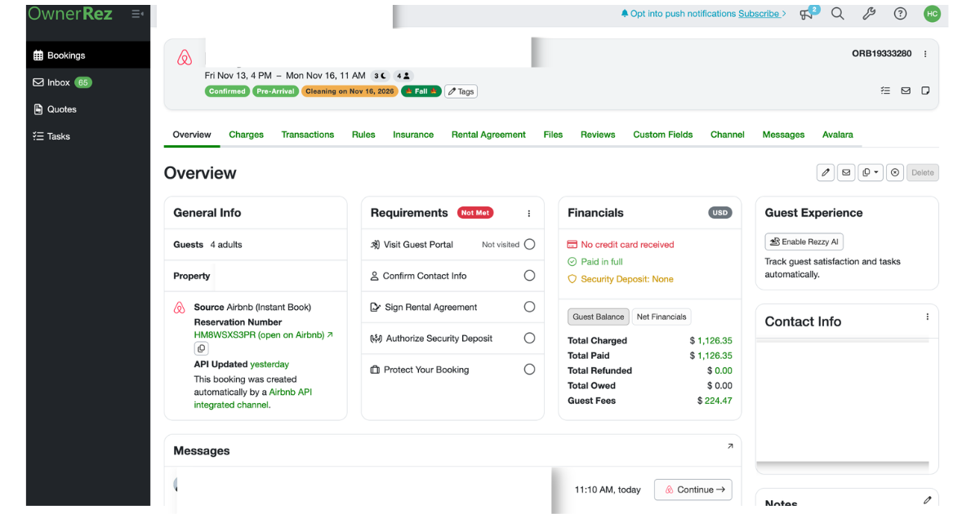This screenshot has height=514, width=980.
Task: Open the HM8WSXS3PR reservation on Airbnb link
Action: click(263, 335)
